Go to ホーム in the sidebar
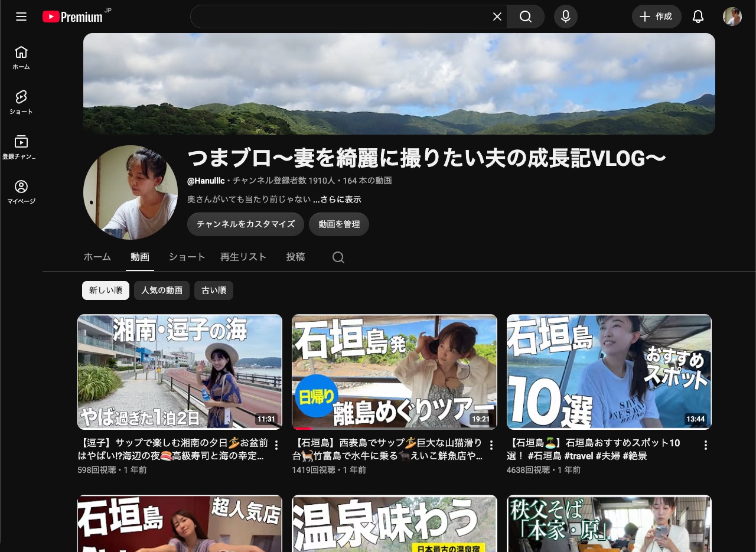Viewport: 756px width, 552px height. tap(21, 58)
